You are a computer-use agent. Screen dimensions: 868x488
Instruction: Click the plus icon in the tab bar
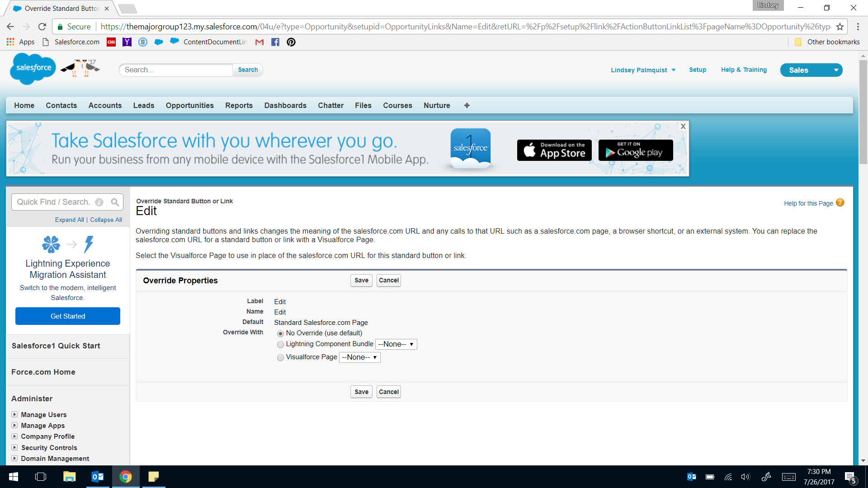coord(467,105)
